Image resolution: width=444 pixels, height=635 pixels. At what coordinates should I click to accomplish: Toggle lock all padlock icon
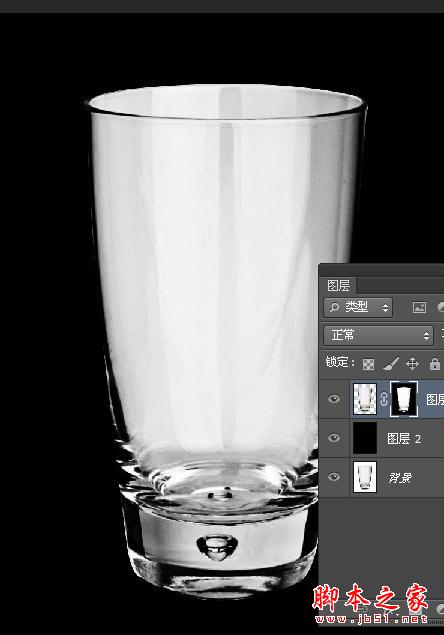[x=435, y=363]
